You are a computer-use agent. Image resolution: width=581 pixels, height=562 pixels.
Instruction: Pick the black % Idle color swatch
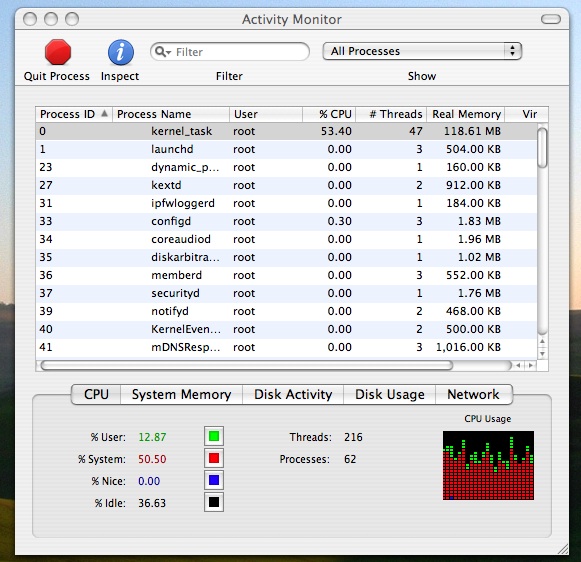(x=214, y=502)
